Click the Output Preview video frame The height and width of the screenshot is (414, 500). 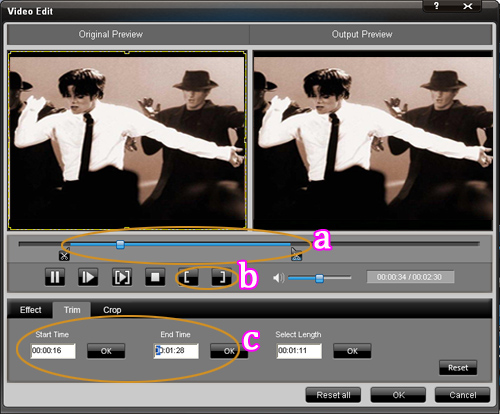373,140
